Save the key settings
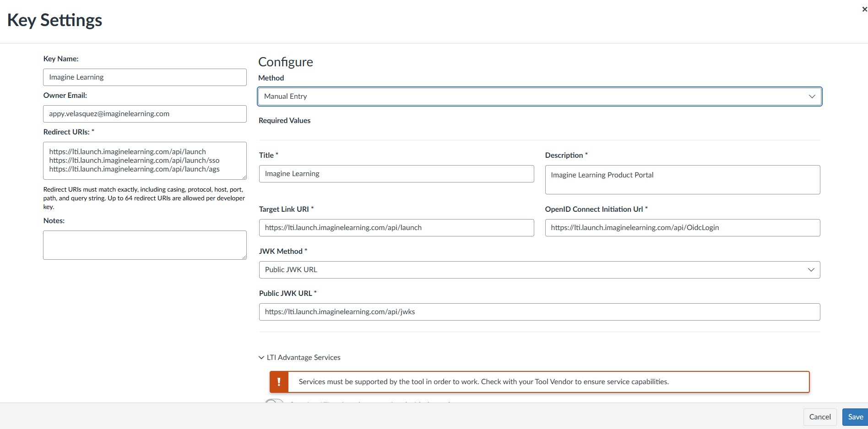 coord(855,417)
